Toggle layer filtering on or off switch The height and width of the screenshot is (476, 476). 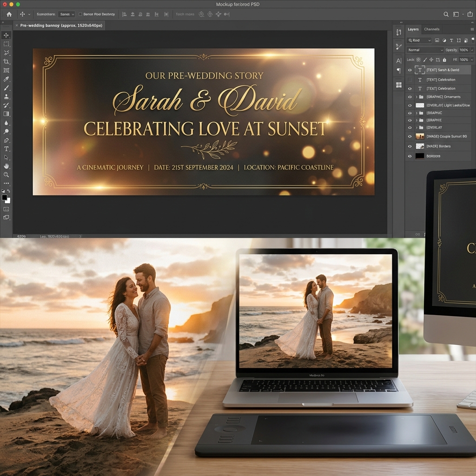473,40
